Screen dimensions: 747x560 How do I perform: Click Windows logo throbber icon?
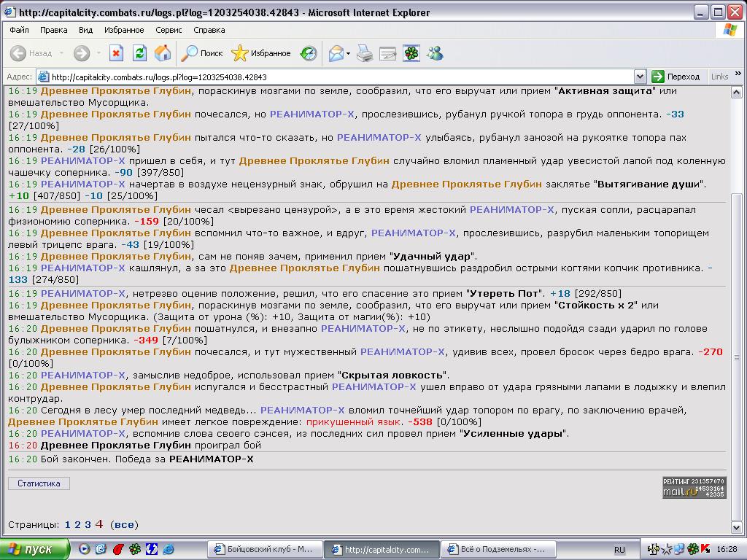pyautogui.click(x=729, y=30)
